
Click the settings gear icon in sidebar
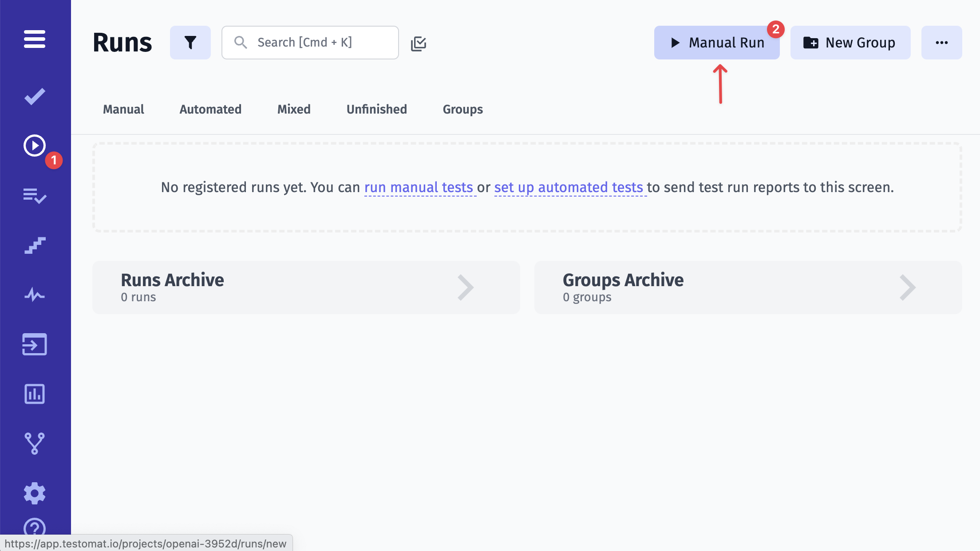(35, 492)
